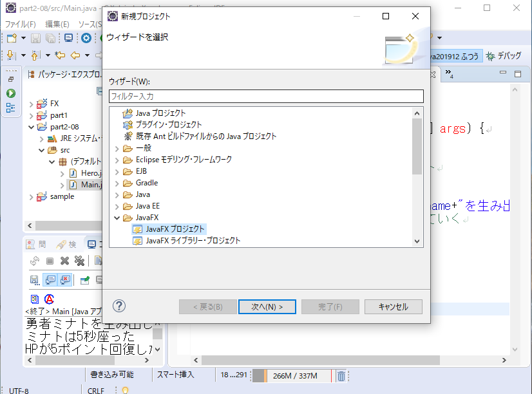The image size is (532, 394).
Task: Click previous annotation toolbar icon
Action: click(x=35, y=55)
